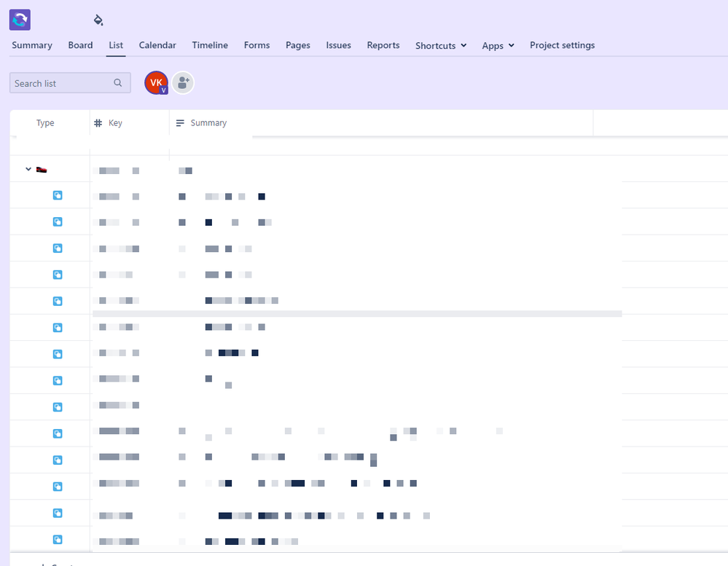The height and width of the screenshot is (566, 728).
Task: Select the List tab
Action: [x=116, y=45]
